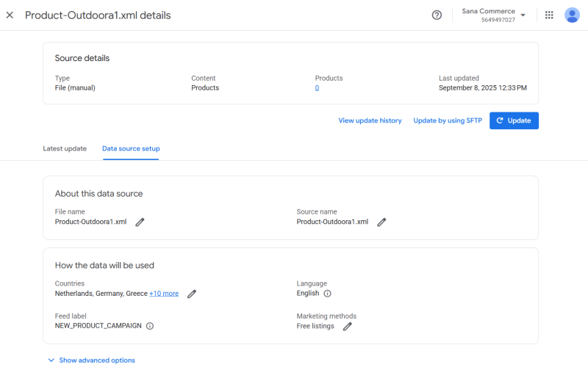Close the Product-Outdoora1.xml details page
Image resolution: width=588 pixels, height=373 pixels.
pos(10,15)
